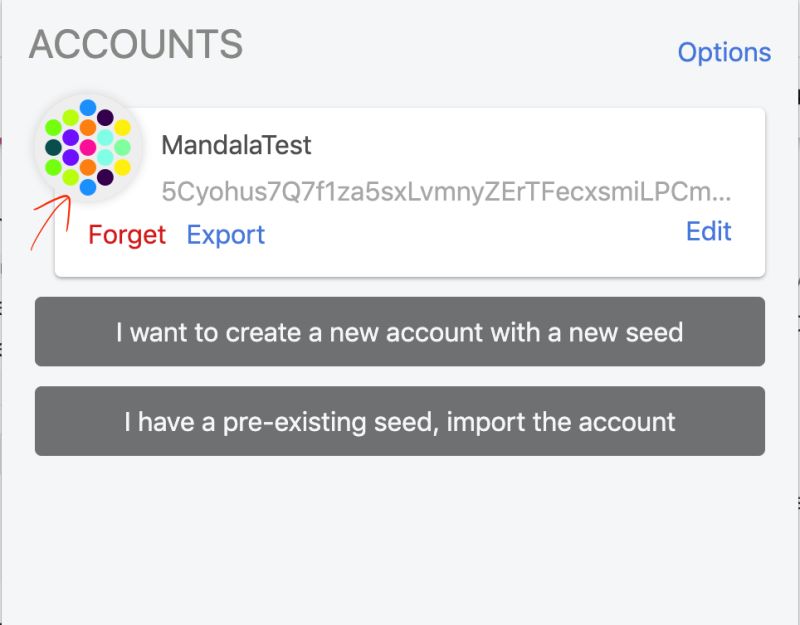Click the dark teal dot on the identicon's left edge
Image resolution: width=800 pixels, height=625 pixels.
(x=53, y=147)
